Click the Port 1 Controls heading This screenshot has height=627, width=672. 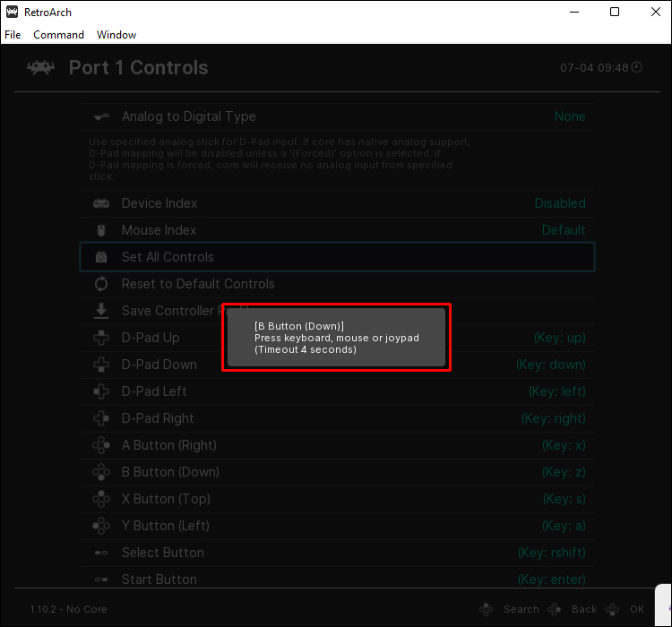[138, 68]
